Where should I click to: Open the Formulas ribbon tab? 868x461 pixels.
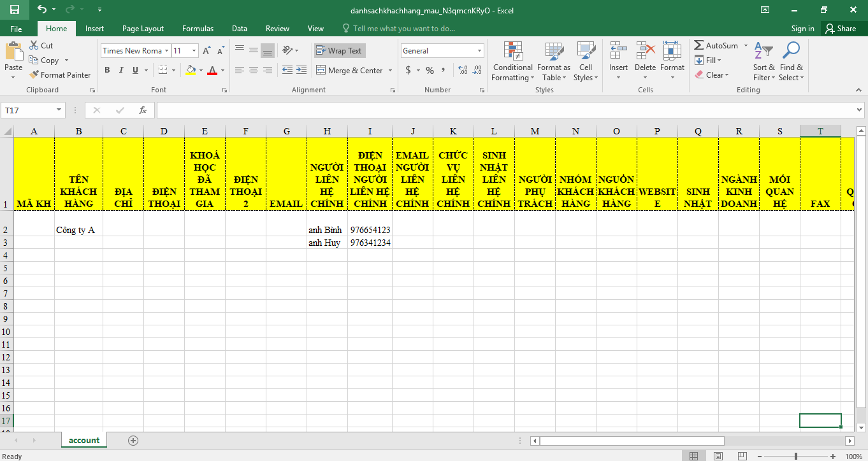(x=198, y=29)
